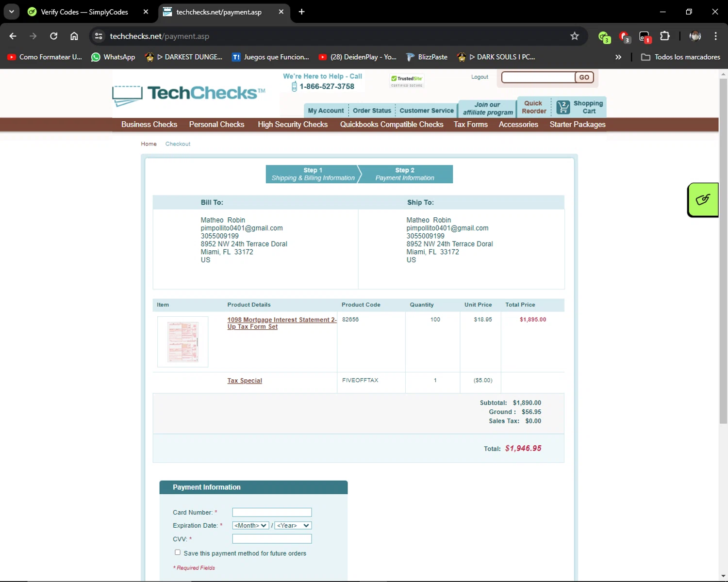Open the Extensions puzzle piece menu
Screen dimensions: 728x582
[x=665, y=36]
